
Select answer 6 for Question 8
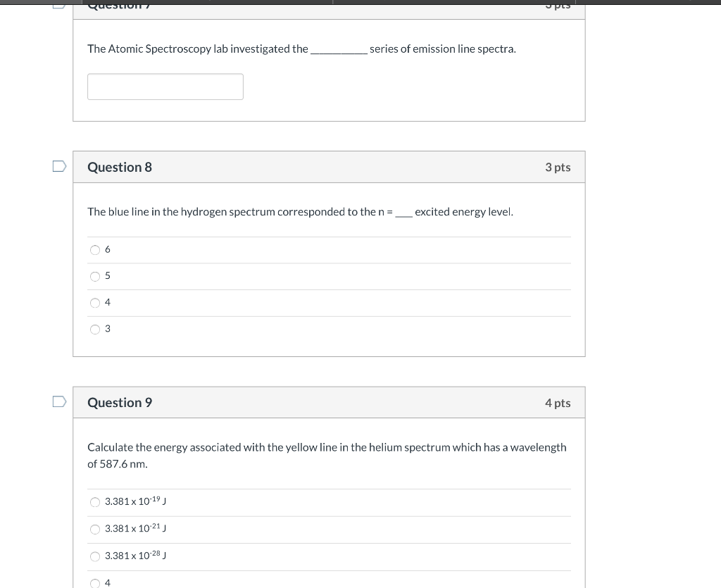click(x=95, y=249)
